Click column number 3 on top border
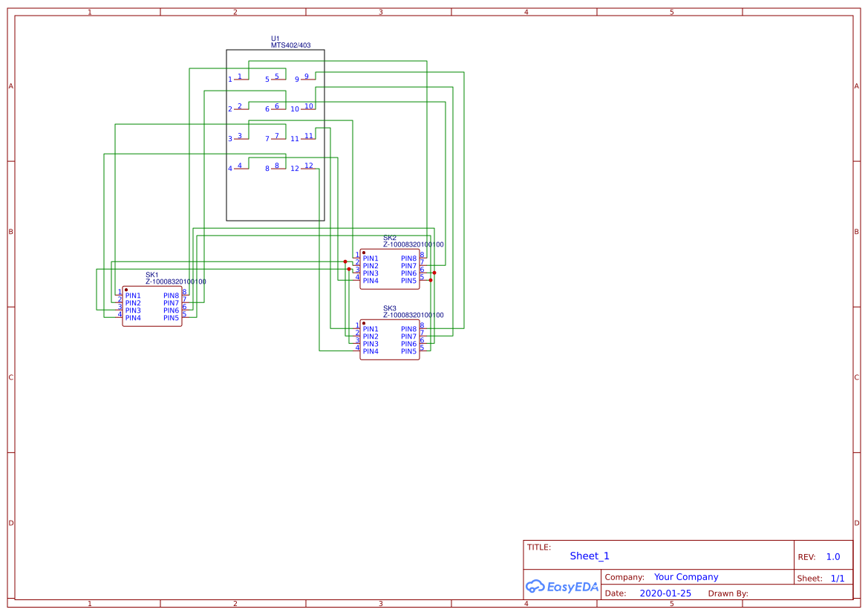Screen dimensions: 868x615 click(x=379, y=11)
